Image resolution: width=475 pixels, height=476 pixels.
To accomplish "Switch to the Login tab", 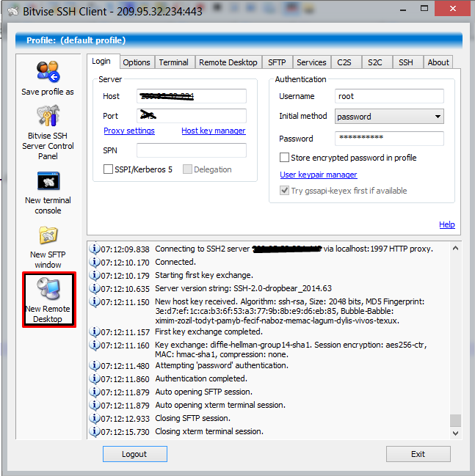I will point(103,62).
